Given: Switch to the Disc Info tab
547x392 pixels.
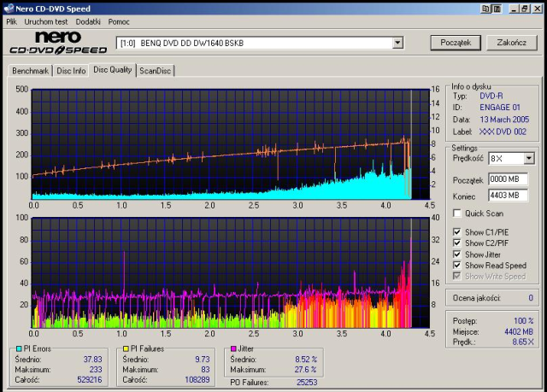Looking at the screenshot, I should (x=71, y=71).
